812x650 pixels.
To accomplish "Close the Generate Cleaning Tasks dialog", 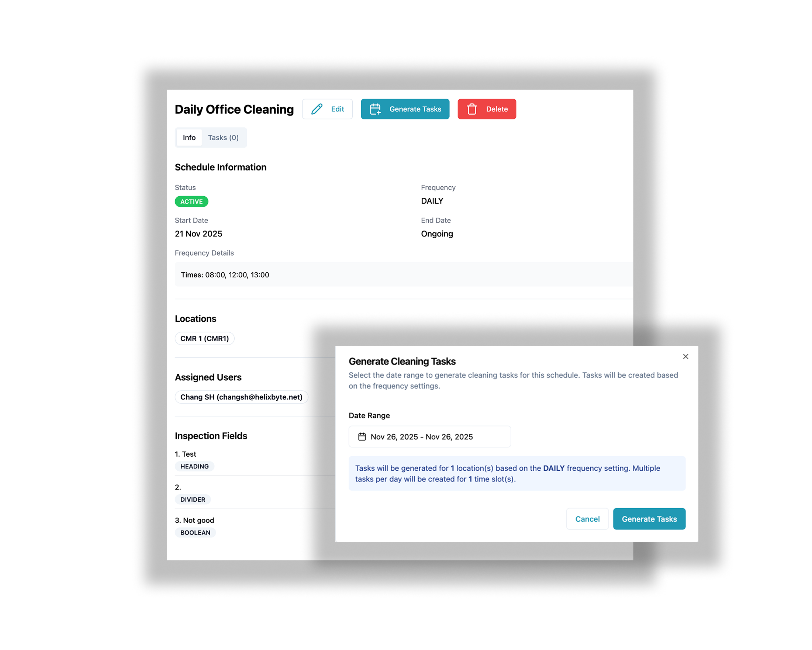I will (685, 356).
